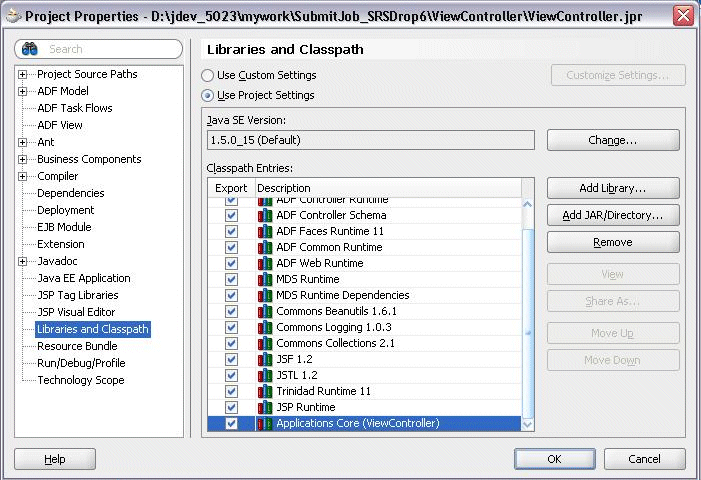
Task: Open the Dependencies category
Action: tap(71, 193)
